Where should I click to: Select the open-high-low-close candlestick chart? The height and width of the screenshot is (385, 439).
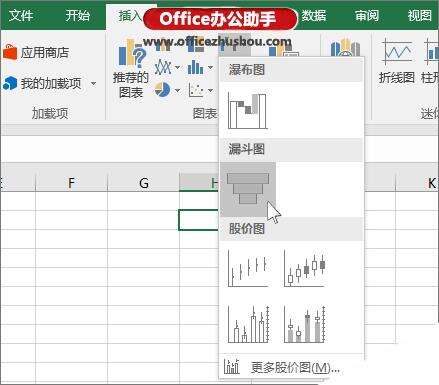pyautogui.click(x=304, y=269)
